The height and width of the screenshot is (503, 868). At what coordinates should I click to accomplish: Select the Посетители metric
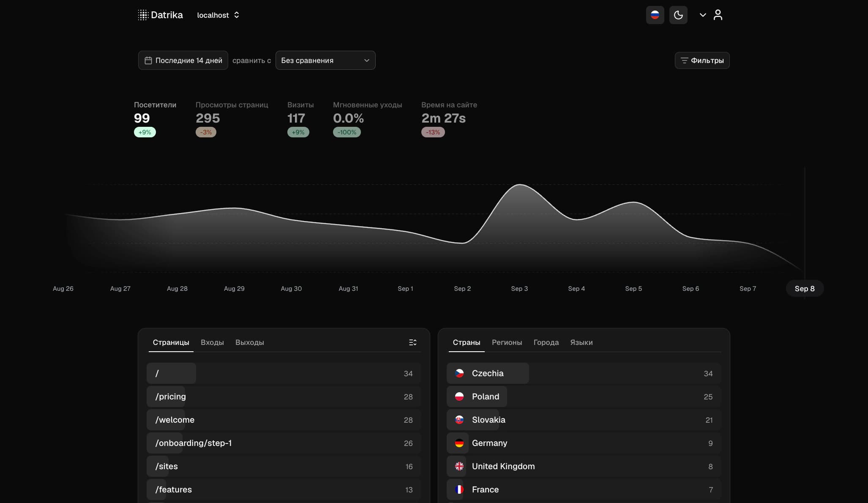(155, 119)
